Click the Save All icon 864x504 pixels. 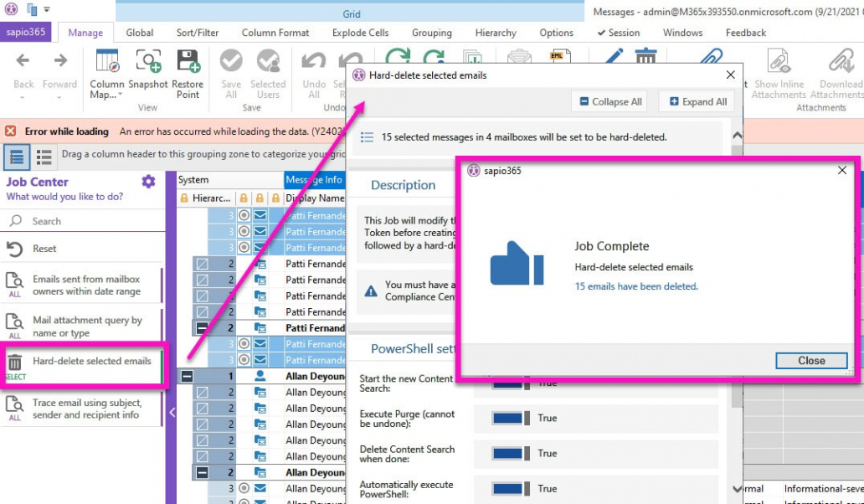pyautogui.click(x=231, y=61)
